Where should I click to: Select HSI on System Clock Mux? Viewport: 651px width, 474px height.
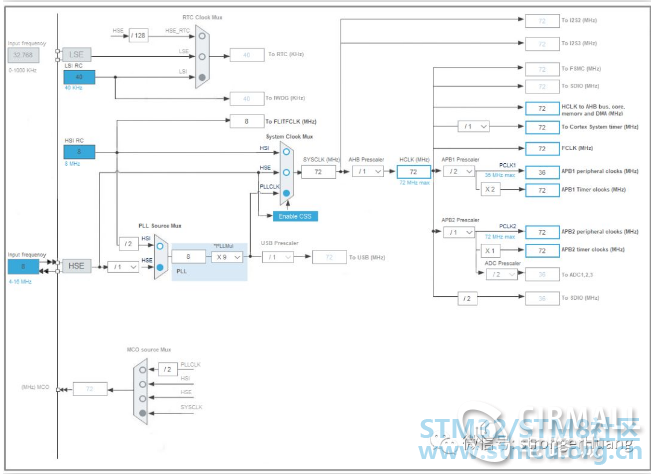[x=286, y=152]
